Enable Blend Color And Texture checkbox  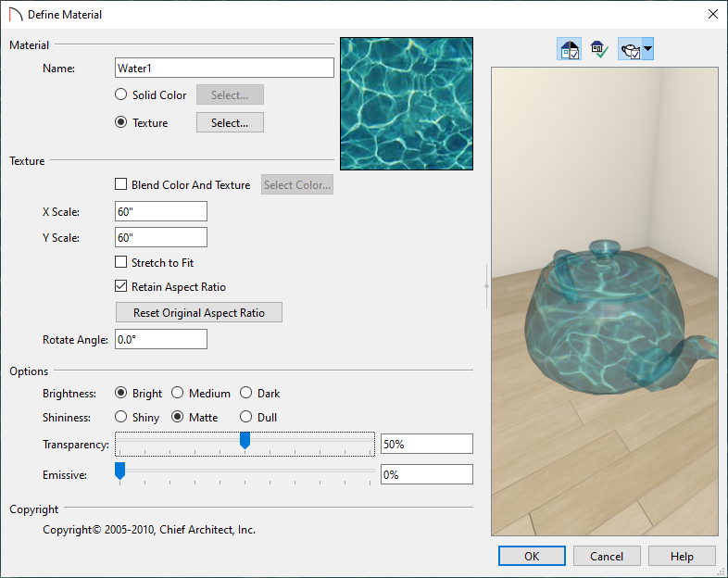click(x=120, y=184)
